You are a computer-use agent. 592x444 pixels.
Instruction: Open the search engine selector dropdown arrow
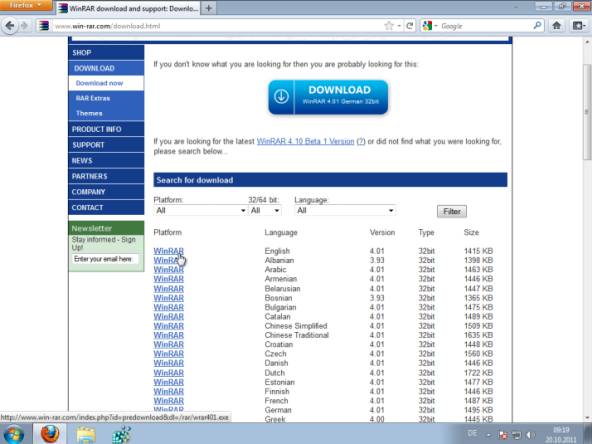[x=436, y=26]
